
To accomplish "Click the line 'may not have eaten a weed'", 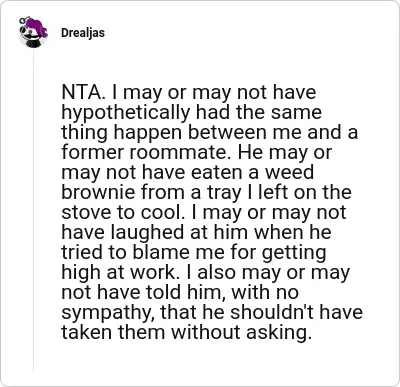I will click(188, 172).
